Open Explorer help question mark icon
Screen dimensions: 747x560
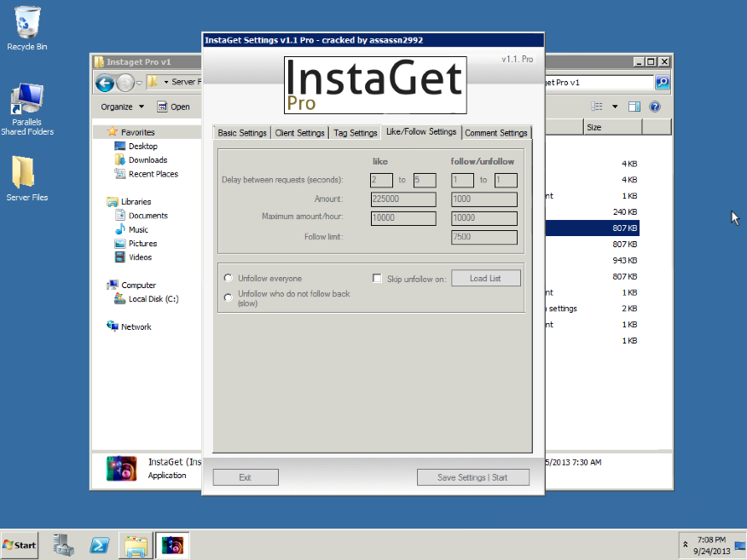tap(655, 107)
